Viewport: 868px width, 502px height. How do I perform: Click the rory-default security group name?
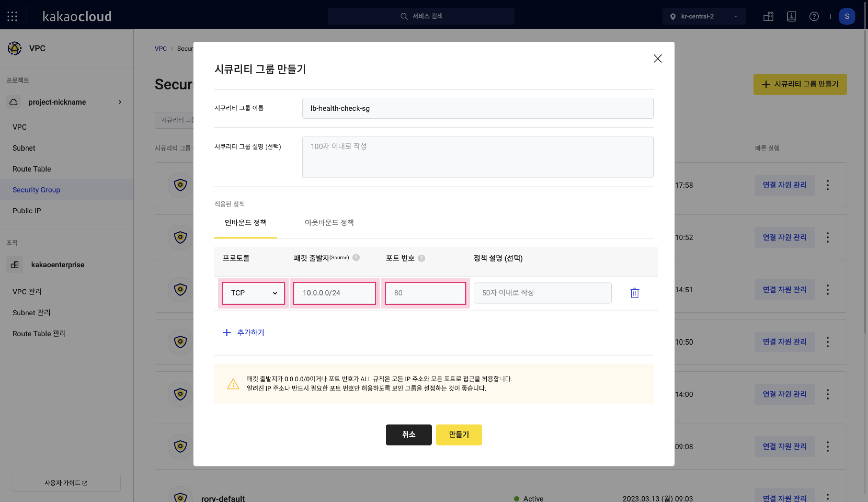tap(223, 498)
